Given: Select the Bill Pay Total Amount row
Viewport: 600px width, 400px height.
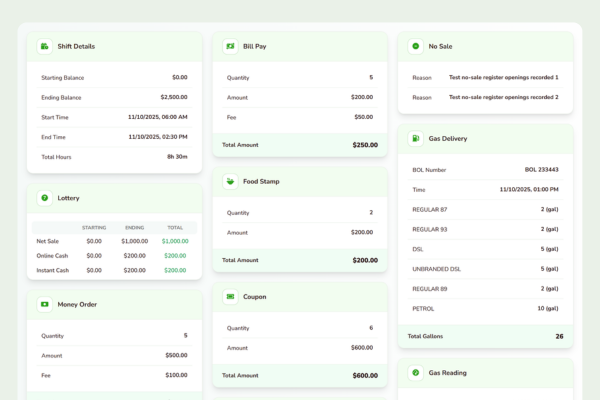Looking at the screenshot, I should point(300,145).
